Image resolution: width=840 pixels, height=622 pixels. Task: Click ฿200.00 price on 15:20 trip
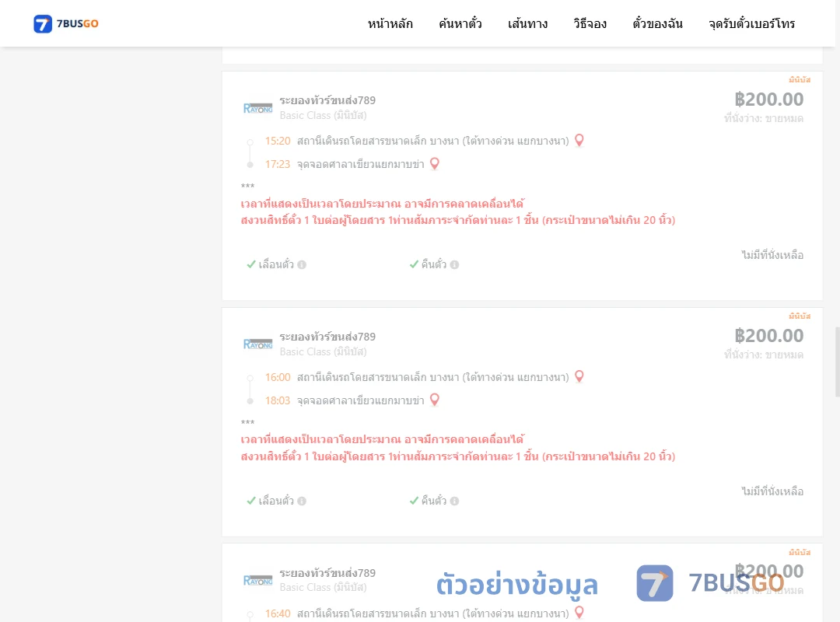(768, 99)
